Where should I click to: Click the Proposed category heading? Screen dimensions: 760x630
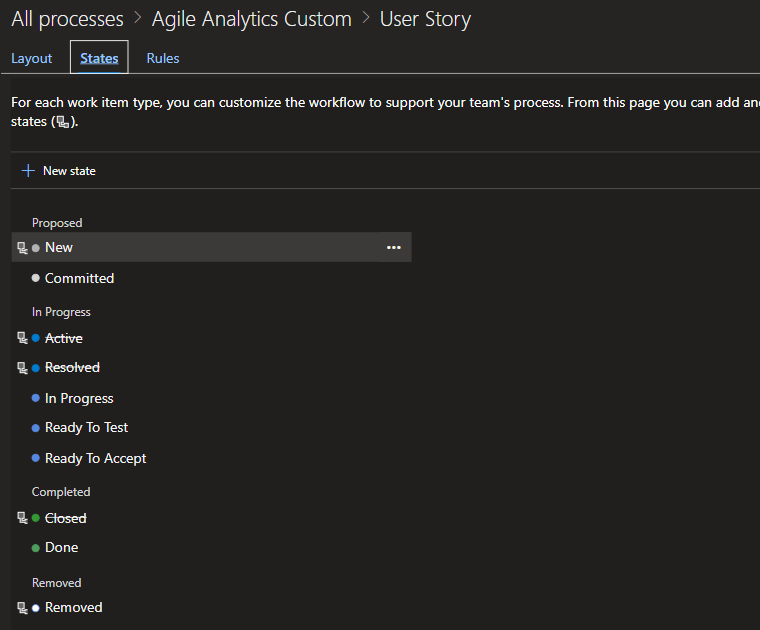click(x=57, y=223)
